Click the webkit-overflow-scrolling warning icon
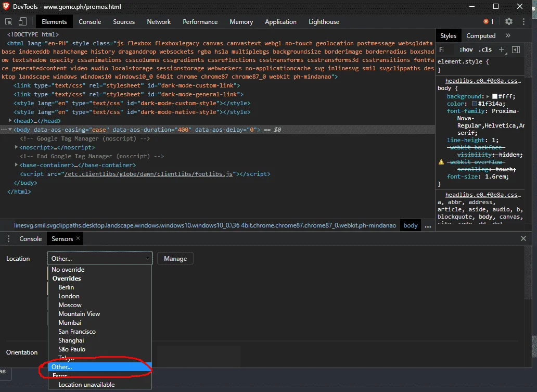Image resolution: width=537 pixels, height=392 pixels. [x=441, y=162]
